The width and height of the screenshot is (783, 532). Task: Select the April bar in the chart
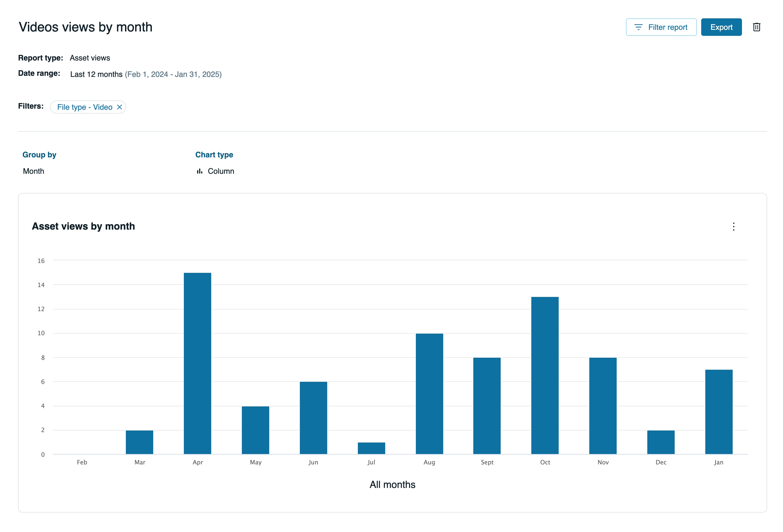pyautogui.click(x=198, y=363)
